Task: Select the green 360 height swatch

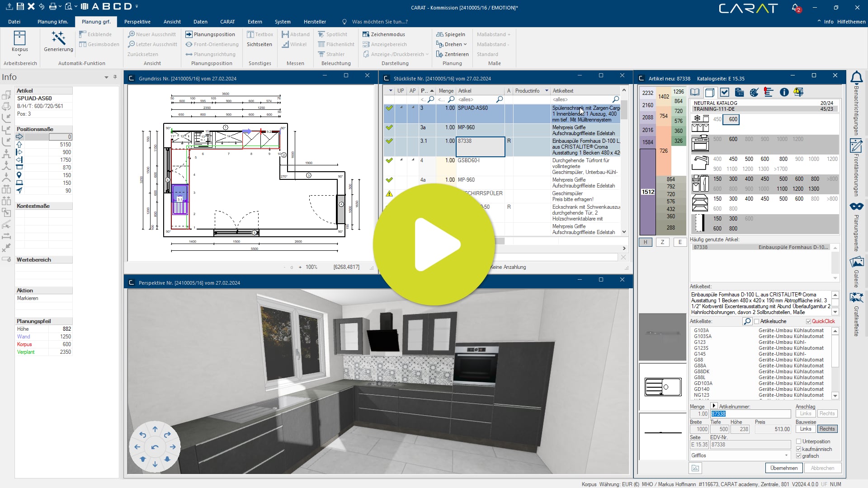Action: point(678,131)
